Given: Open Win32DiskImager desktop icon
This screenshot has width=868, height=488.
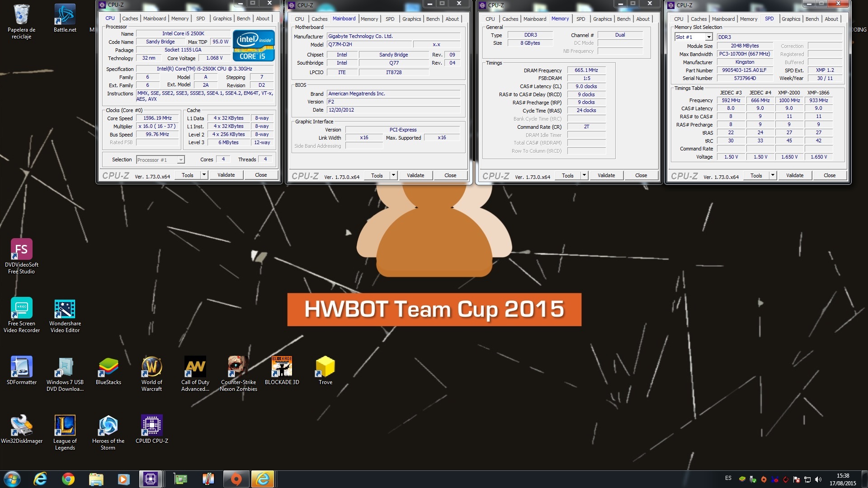Looking at the screenshot, I should pos(21,429).
